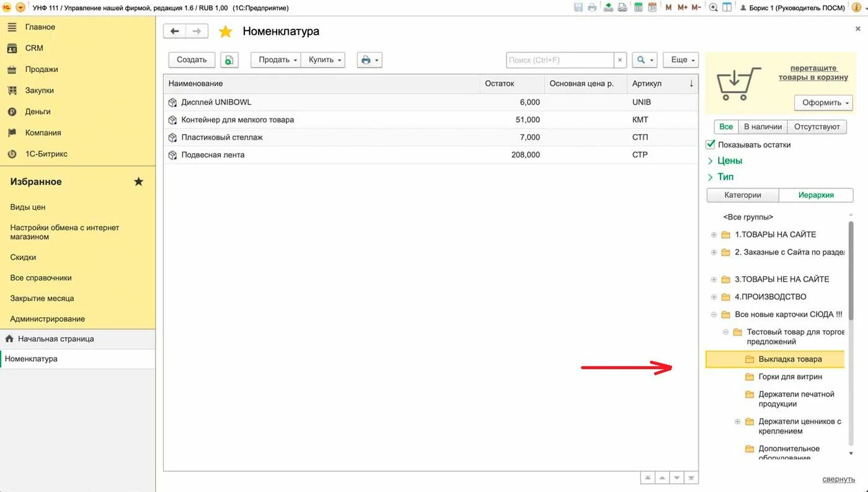Viewport: 868px width, 492px height.
Task: Expand Держатели ценников с креплением folder
Action: (x=738, y=422)
